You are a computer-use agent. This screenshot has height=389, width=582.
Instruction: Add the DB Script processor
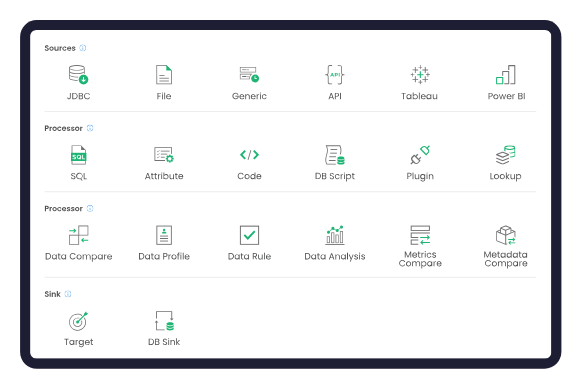(334, 155)
